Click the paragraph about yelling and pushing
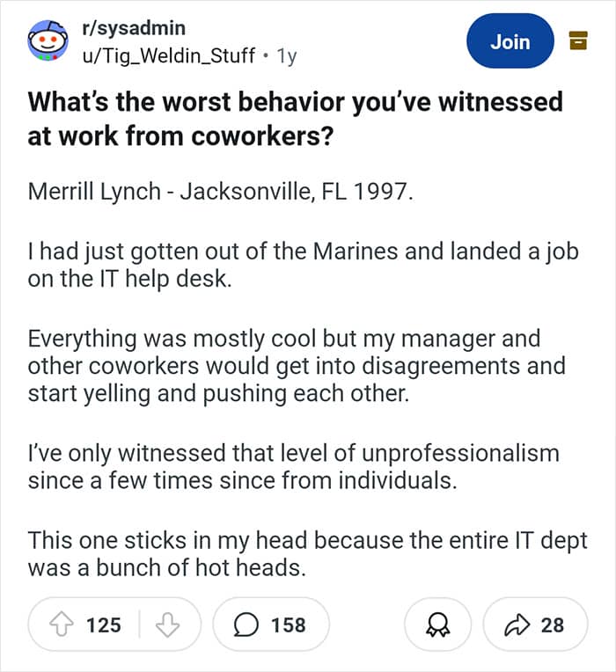The image size is (616, 672). click(x=297, y=366)
